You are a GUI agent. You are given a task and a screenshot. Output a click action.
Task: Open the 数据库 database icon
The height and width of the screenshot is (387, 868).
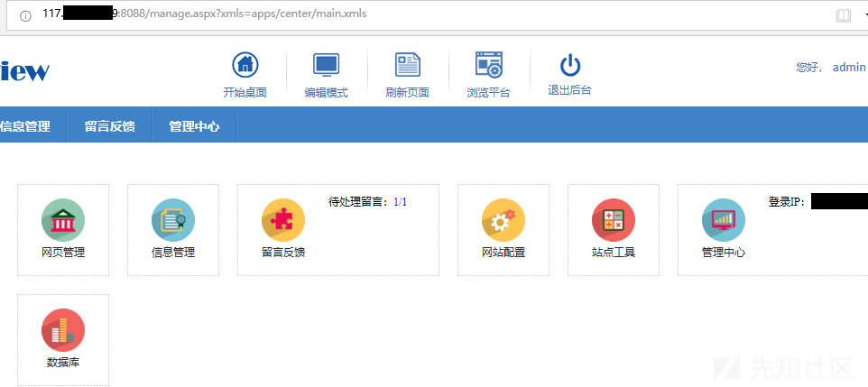63,330
